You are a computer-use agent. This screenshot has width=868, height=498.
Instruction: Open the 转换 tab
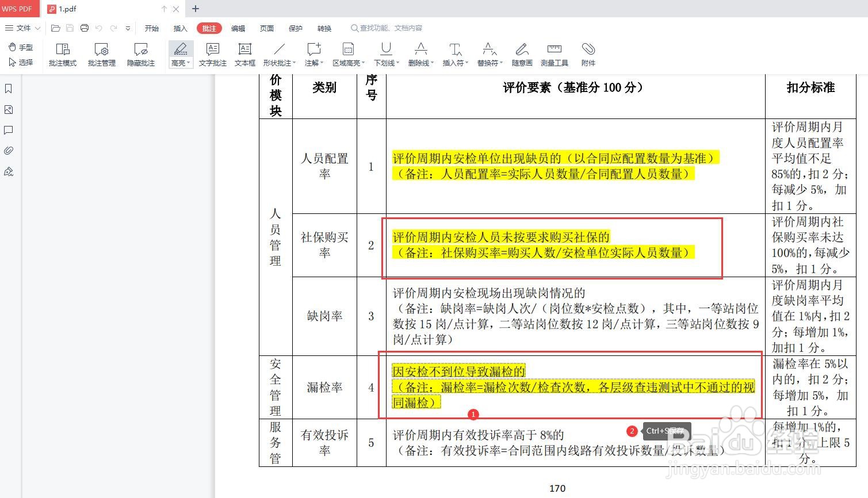pos(324,28)
